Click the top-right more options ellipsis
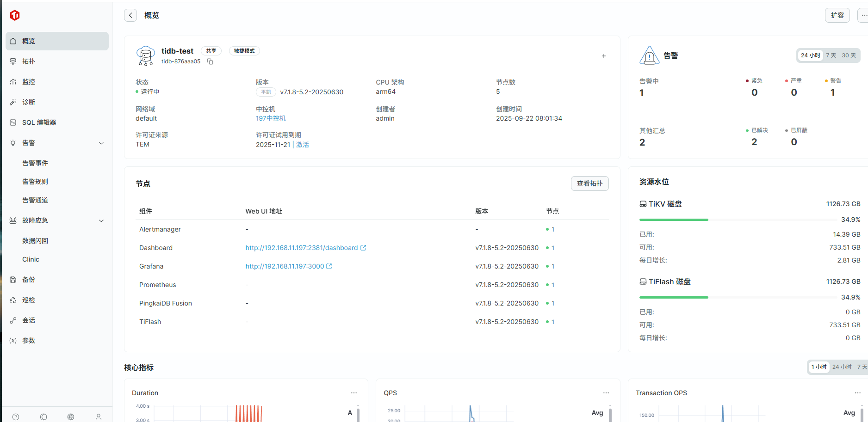This screenshot has width=868, height=422. click(863, 15)
